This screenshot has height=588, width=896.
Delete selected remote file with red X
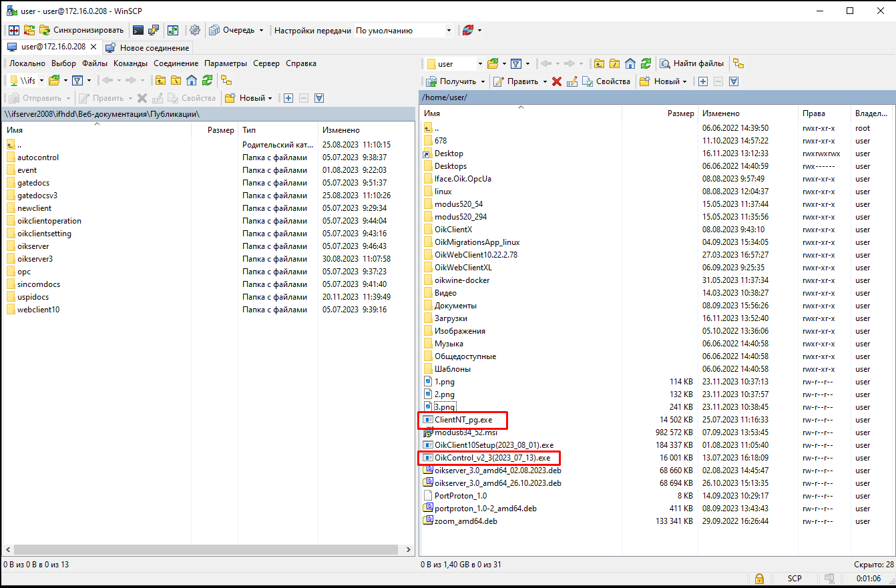[x=556, y=81]
